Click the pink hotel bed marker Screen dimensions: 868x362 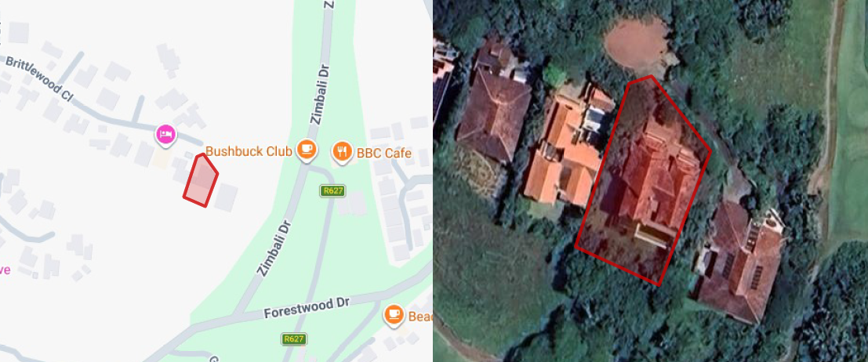click(167, 135)
